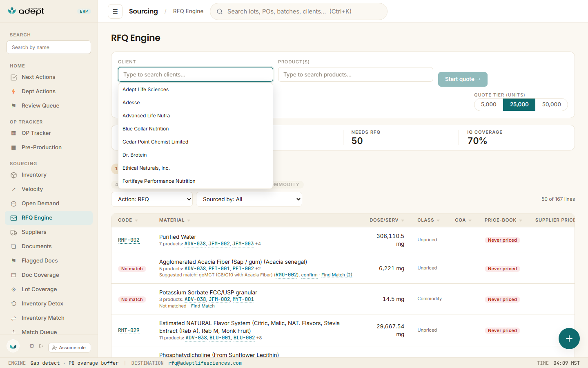Sort by the CODE column header
This screenshot has width=588, height=368.
pyautogui.click(x=128, y=220)
